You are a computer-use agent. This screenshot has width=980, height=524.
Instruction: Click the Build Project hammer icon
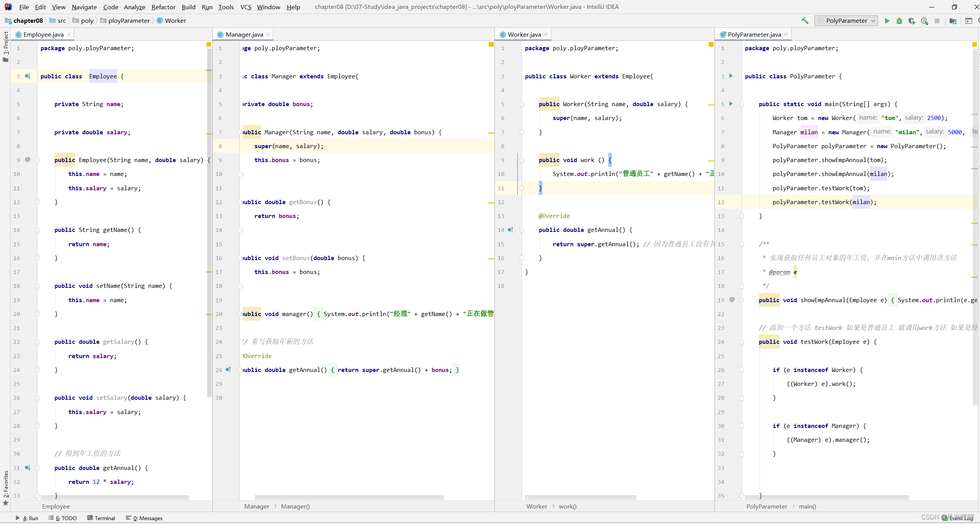click(x=804, y=21)
